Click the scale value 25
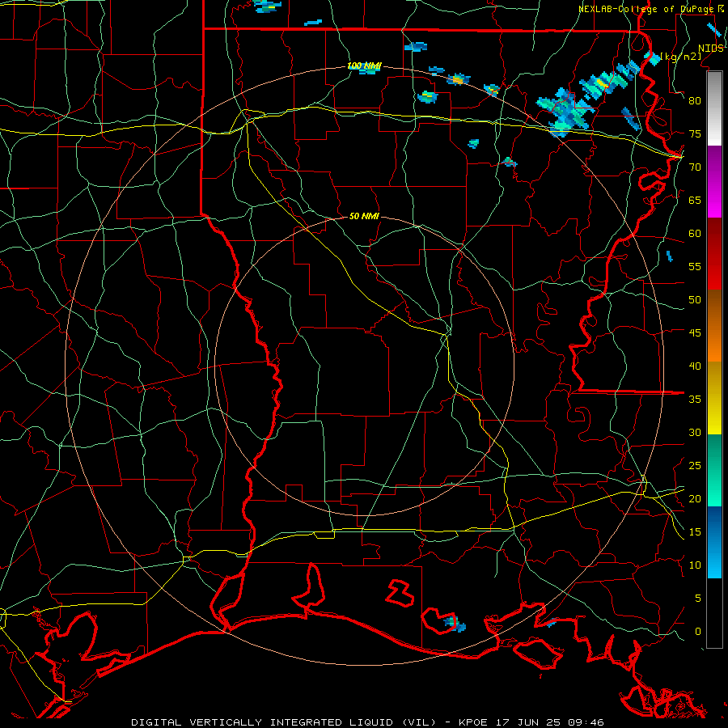728x728 pixels. click(695, 466)
